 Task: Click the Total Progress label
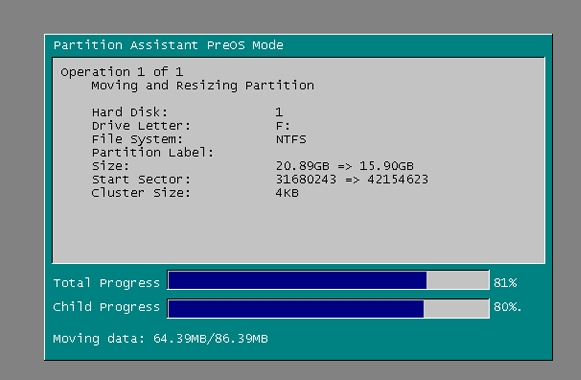[x=106, y=283]
